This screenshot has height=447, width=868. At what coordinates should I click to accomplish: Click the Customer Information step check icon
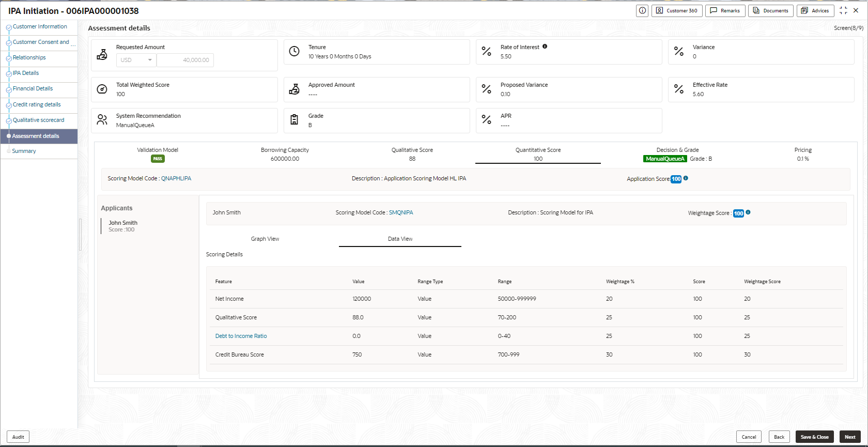[x=9, y=27]
